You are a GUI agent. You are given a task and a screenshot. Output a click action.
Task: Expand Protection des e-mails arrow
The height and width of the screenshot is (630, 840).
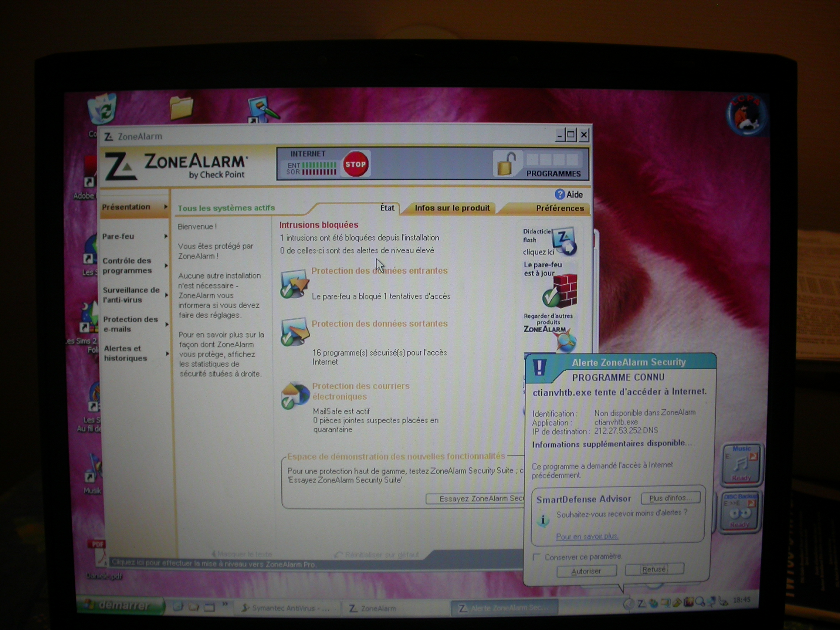click(x=167, y=324)
